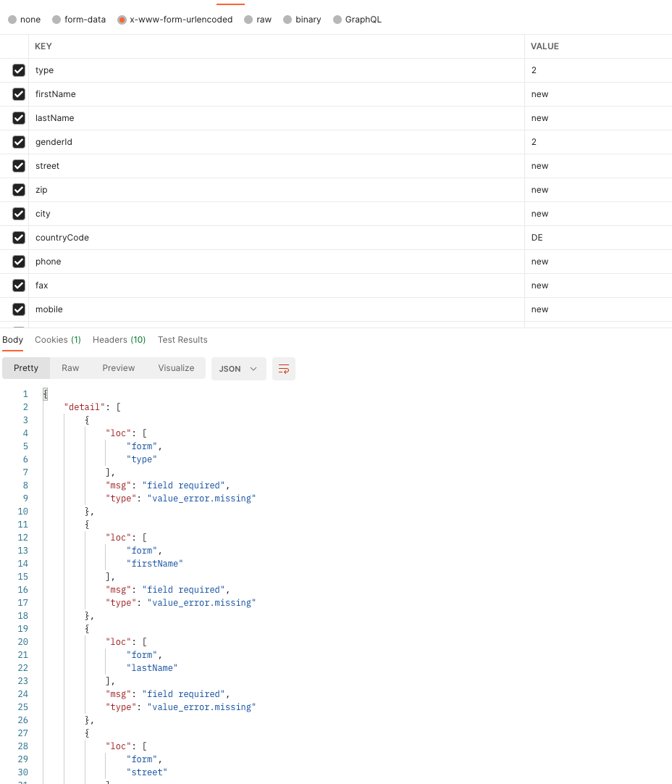Select the x-www-form-urlencoded body type
This screenshot has width=672, height=784.
[122, 20]
